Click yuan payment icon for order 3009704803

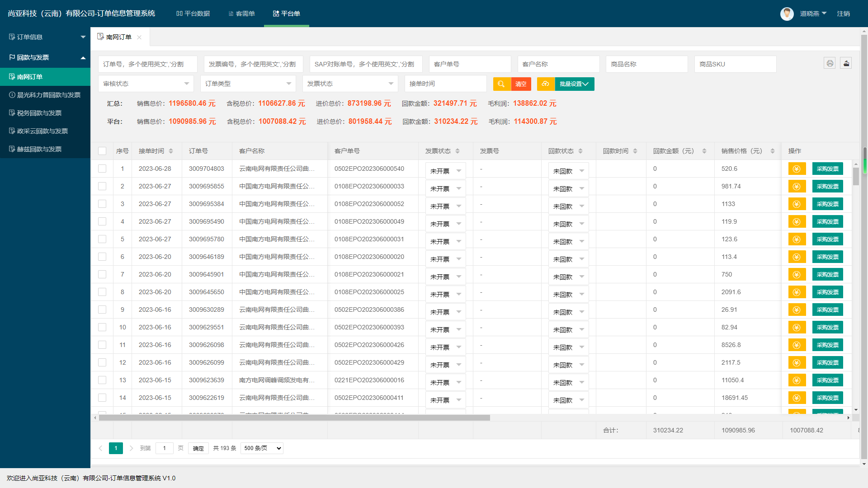click(797, 169)
